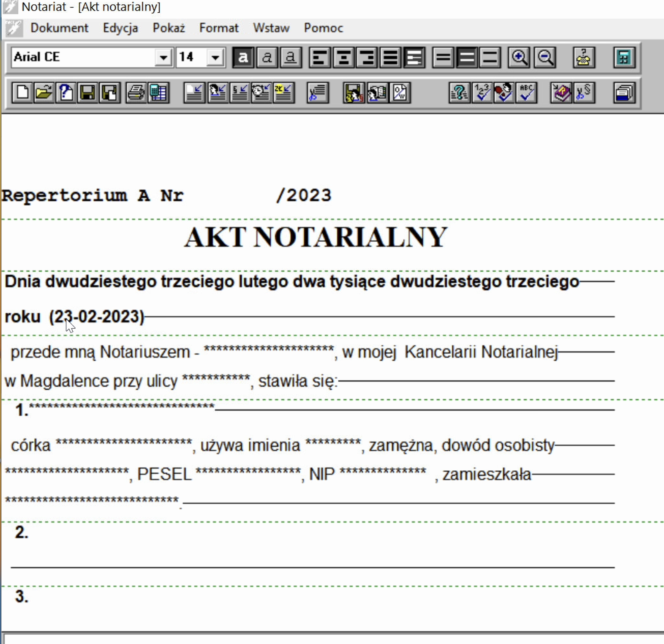Open document with the folder icon

tap(44, 93)
